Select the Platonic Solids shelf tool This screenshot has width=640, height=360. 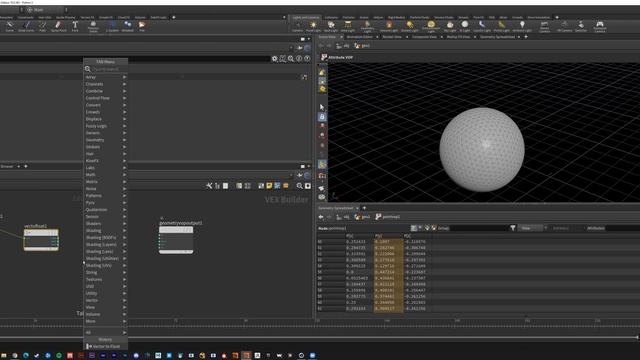(93, 27)
